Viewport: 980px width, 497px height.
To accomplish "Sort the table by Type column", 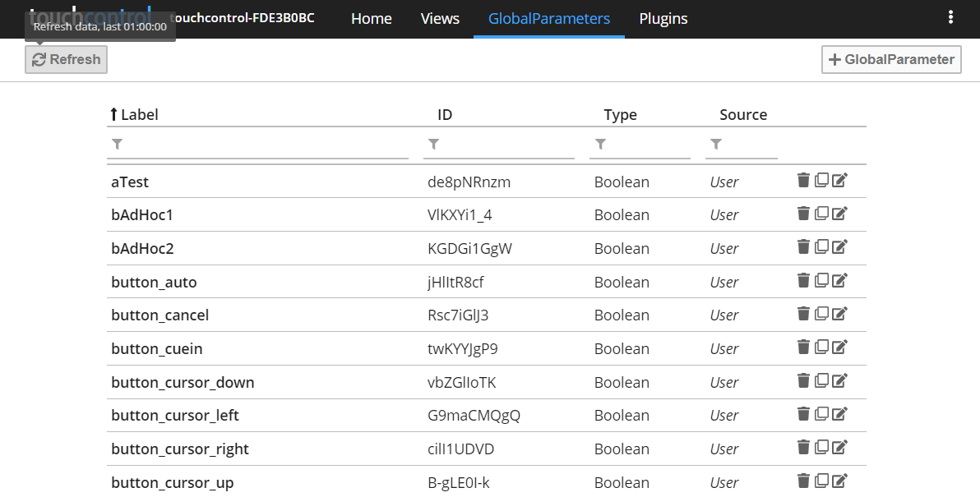I will pos(620,115).
